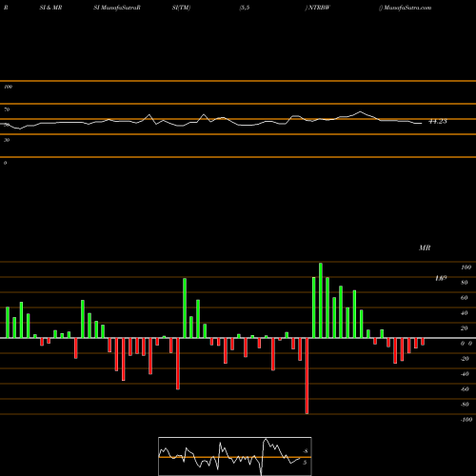The width and height of the screenshot is (476, 476).
Task: Click the RSI line peak near right side
Action: (360, 111)
